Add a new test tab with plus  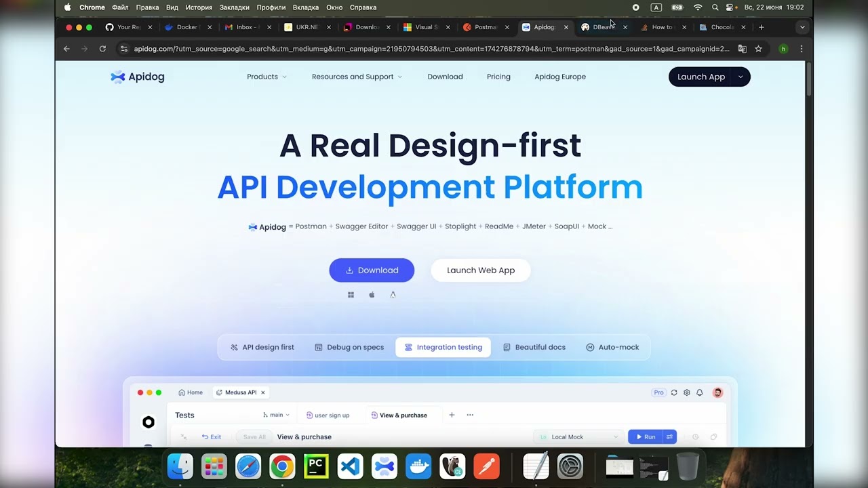[452, 415]
